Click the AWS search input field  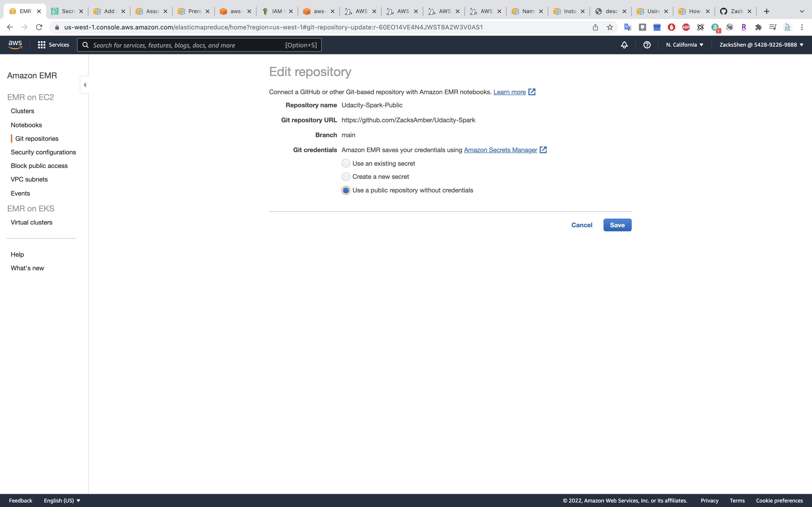point(188,45)
